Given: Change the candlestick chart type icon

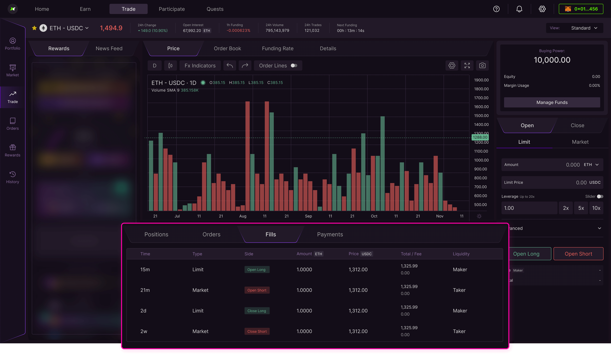Looking at the screenshot, I should point(170,65).
